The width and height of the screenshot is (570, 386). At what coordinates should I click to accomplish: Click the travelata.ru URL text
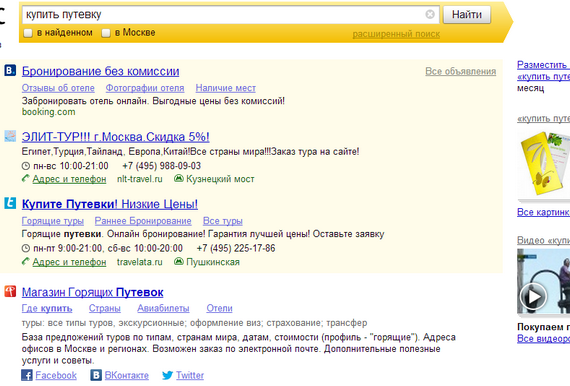[x=140, y=262]
